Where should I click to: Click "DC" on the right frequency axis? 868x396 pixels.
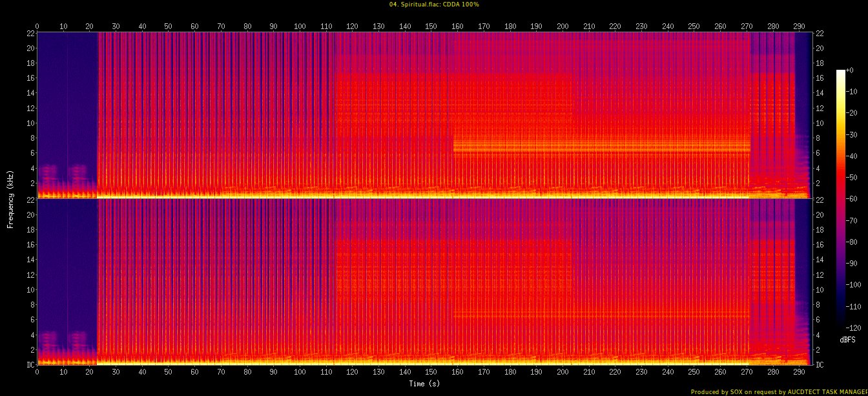[x=820, y=364]
